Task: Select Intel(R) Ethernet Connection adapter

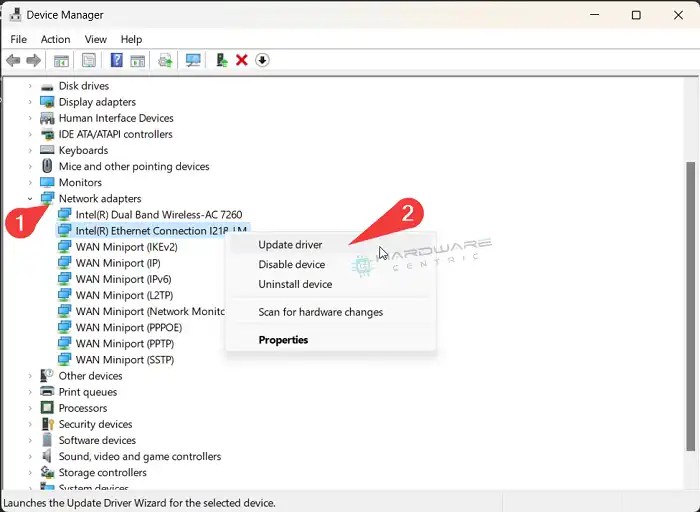Action: (152, 231)
